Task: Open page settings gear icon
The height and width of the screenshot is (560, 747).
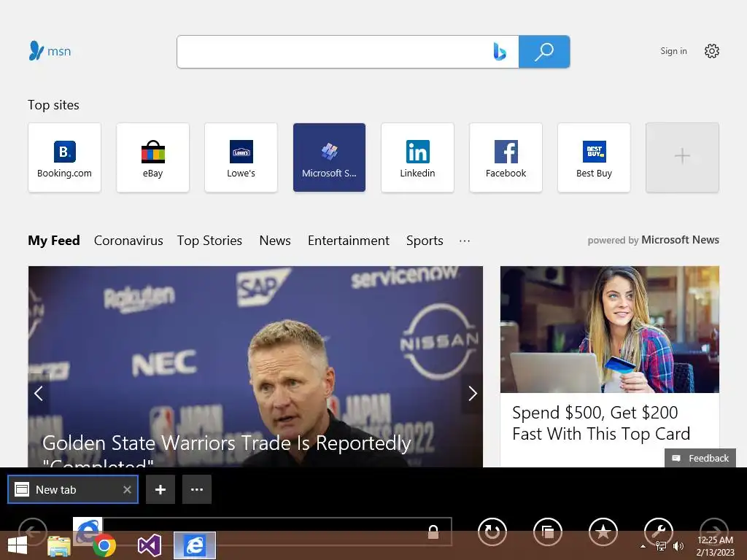Action: [712, 51]
